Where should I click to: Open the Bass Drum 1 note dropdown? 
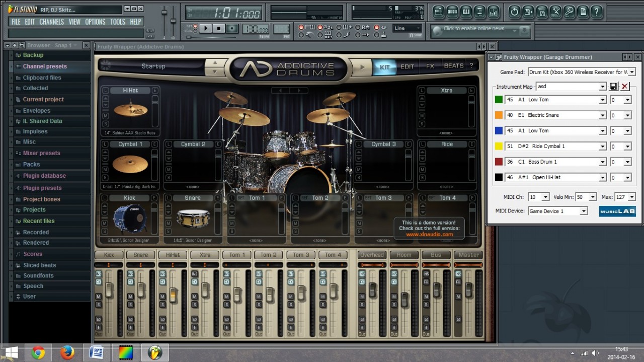[x=603, y=162]
